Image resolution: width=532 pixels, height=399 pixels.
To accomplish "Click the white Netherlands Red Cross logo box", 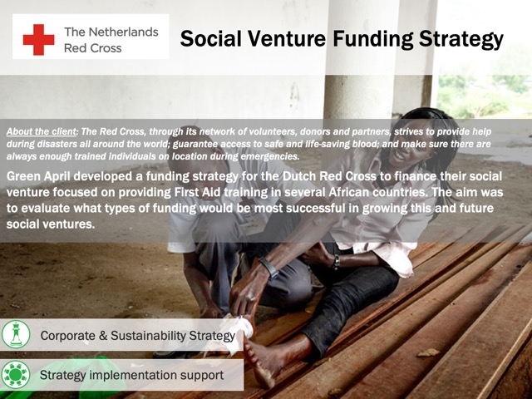I will [x=91, y=37].
